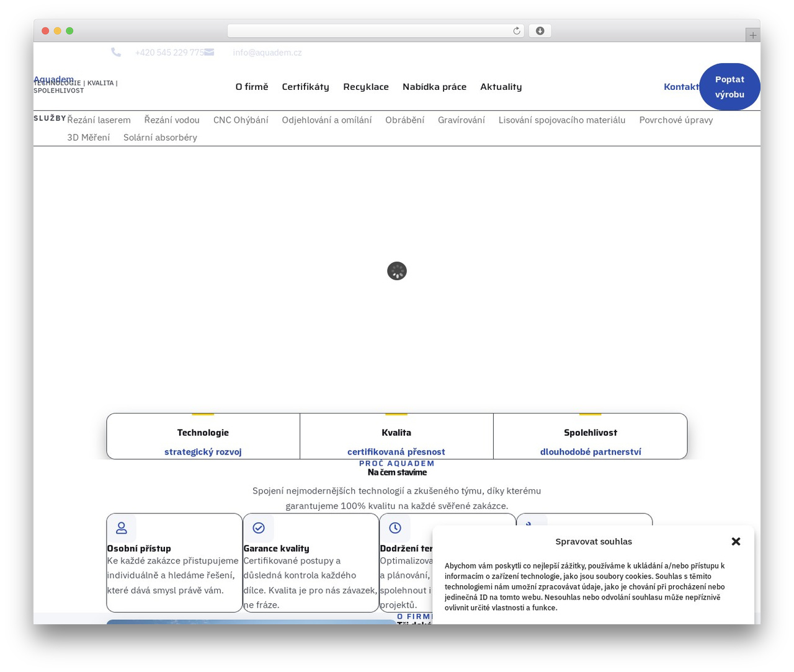Go to Povrchové úpravy service
This screenshot has height=672, width=794.
(676, 120)
